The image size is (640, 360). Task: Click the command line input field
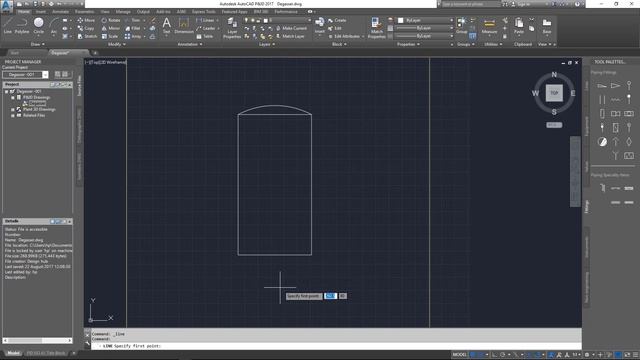pos(335,346)
